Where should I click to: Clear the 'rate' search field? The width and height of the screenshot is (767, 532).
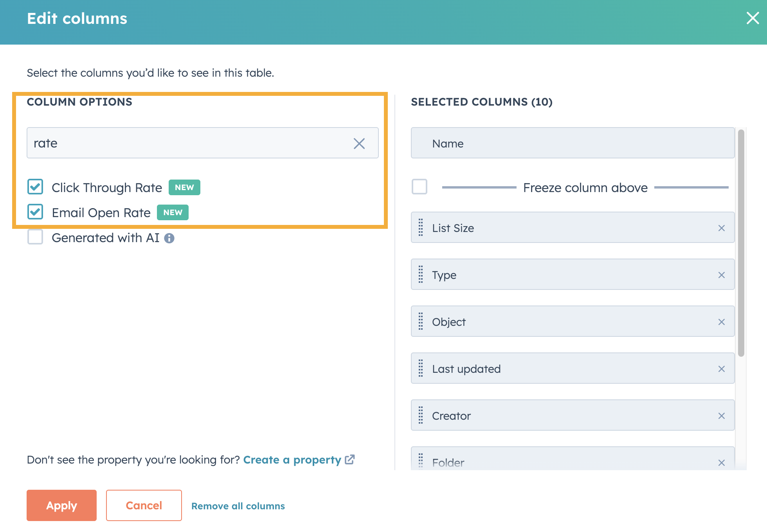359,143
